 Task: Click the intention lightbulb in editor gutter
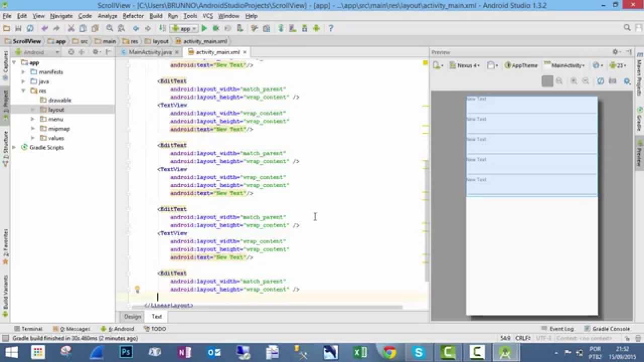tap(137, 289)
